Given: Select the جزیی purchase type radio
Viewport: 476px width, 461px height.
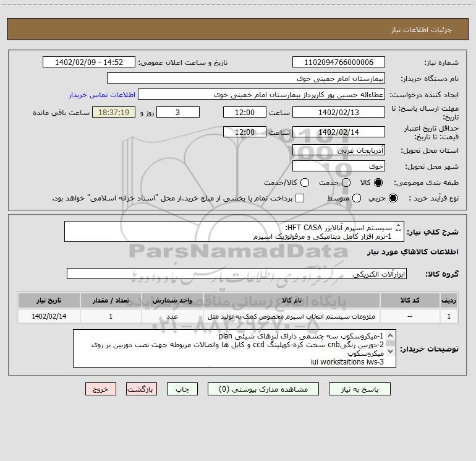Looking at the screenshot, I should [x=393, y=198].
